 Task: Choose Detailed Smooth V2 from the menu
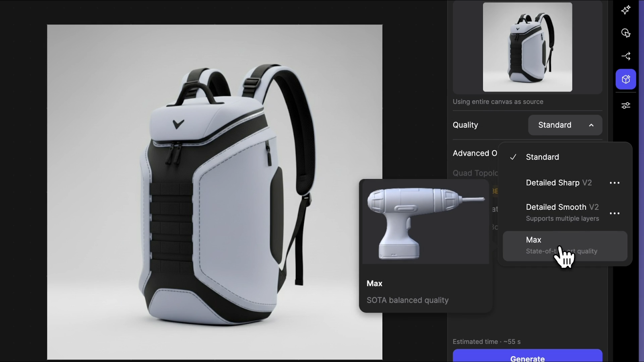click(x=556, y=207)
